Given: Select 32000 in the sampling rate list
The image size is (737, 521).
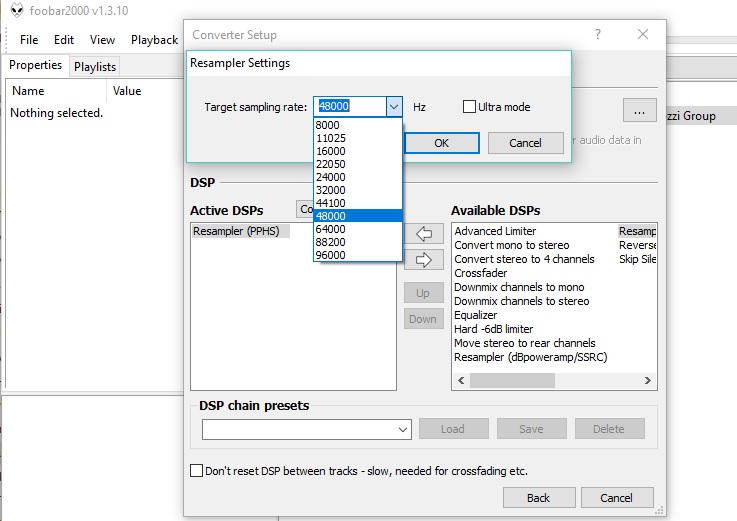Looking at the screenshot, I should click(357, 190).
